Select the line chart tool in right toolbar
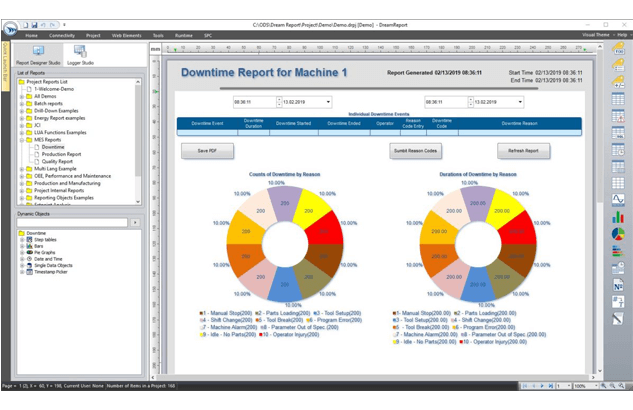Screen dimensions: 633x410 coord(617,199)
